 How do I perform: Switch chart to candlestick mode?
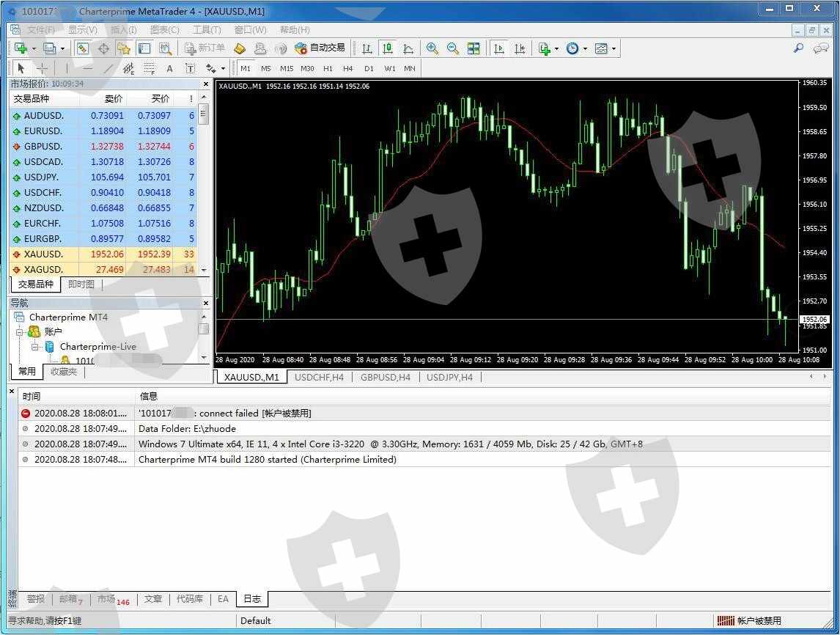(387, 48)
